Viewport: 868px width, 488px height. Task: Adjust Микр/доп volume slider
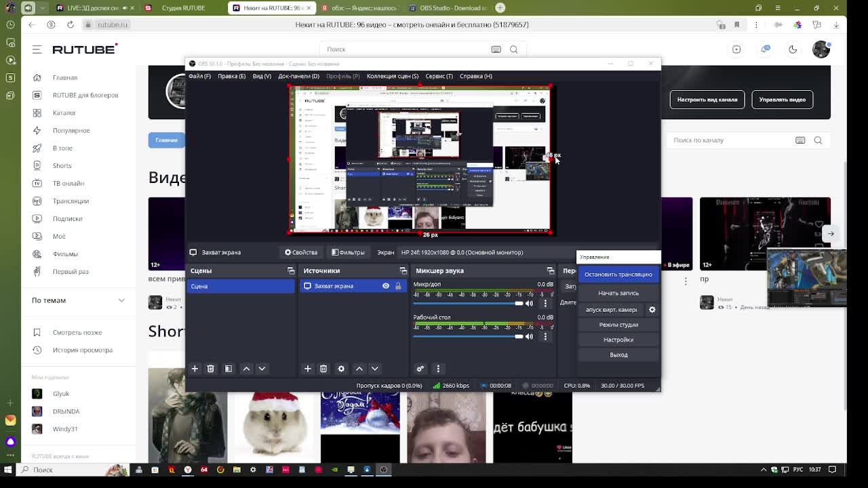[x=469, y=304]
